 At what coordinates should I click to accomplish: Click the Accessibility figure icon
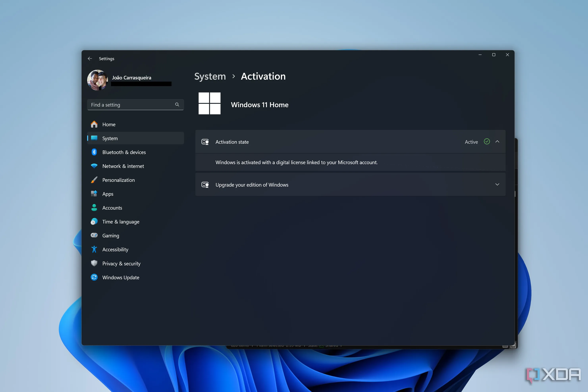94,249
